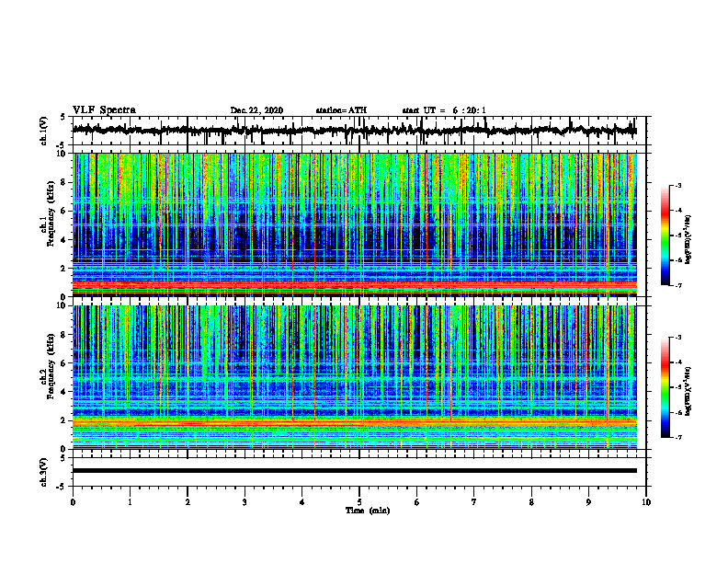This screenshot has height=563, width=728.
Task: Click the time axis tick label '10'
Action: coord(646,502)
